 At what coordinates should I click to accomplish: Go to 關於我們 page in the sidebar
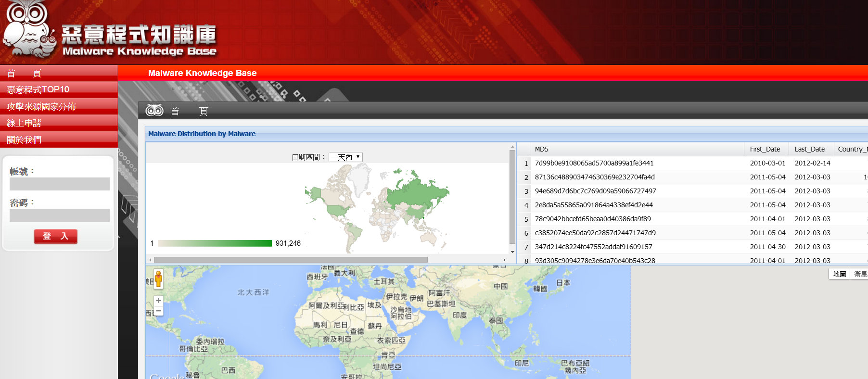(x=24, y=140)
